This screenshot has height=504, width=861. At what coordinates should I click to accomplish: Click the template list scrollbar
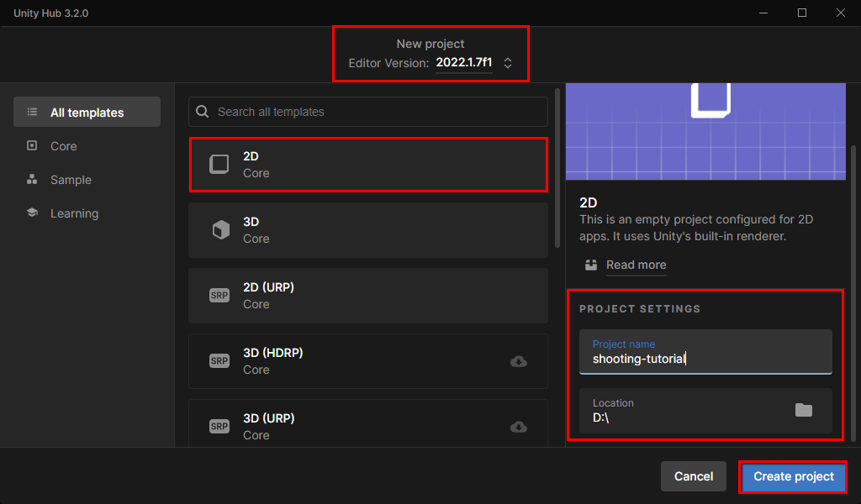click(x=557, y=168)
